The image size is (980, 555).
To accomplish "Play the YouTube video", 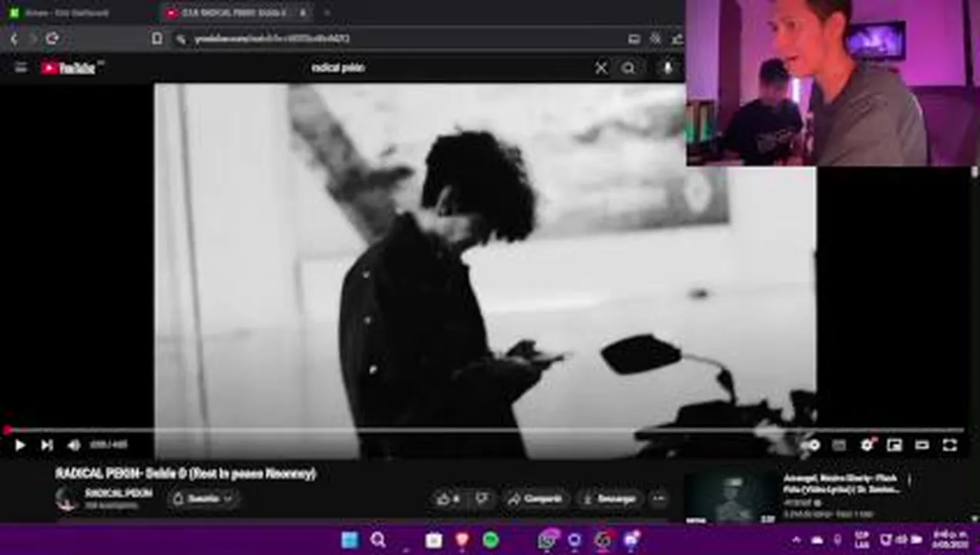I will (19, 445).
